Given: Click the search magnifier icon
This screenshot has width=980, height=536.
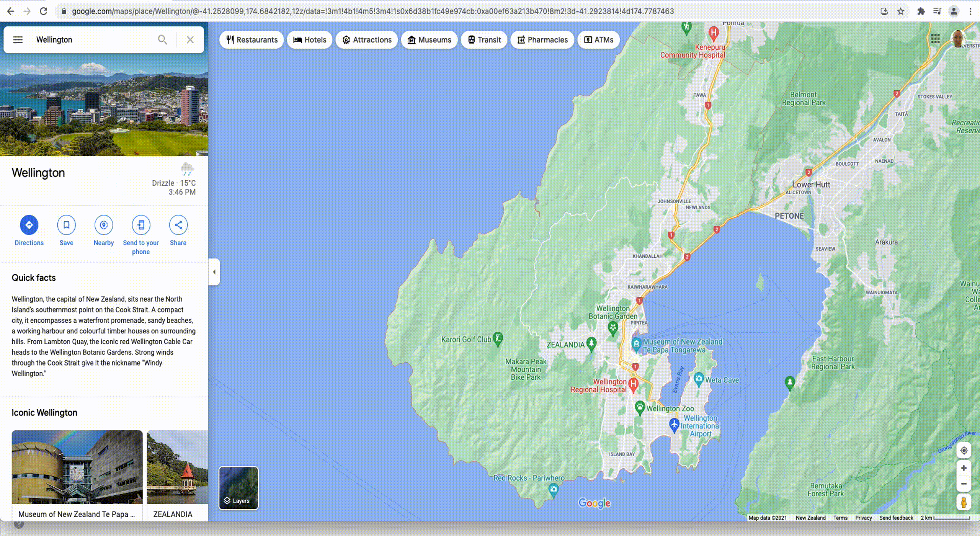Looking at the screenshot, I should [x=162, y=39].
